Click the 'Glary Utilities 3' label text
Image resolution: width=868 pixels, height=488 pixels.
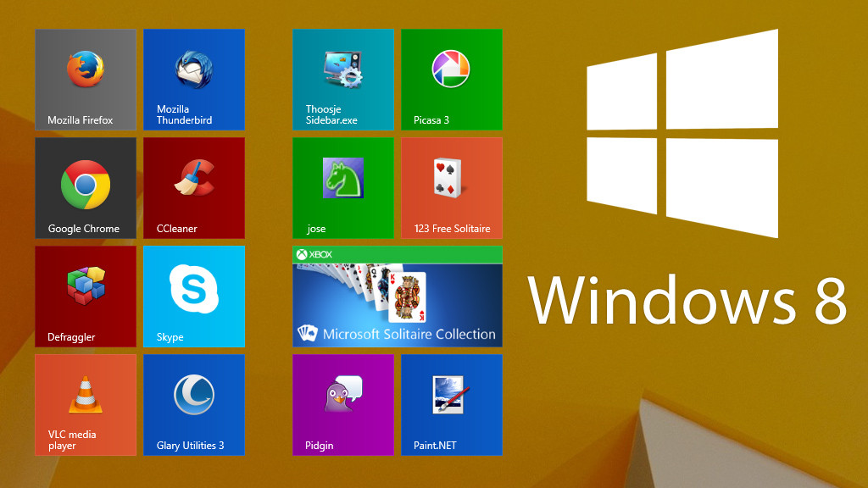click(191, 446)
